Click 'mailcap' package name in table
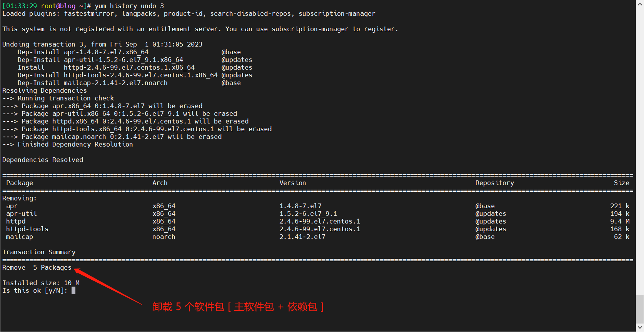This screenshot has height=332, width=644. [20, 237]
